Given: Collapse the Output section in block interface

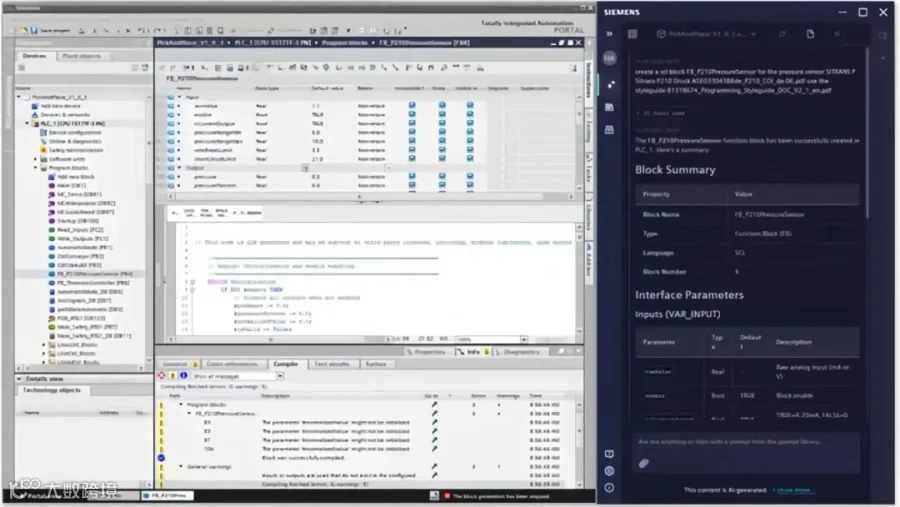Looking at the screenshot, I should click(x=179, y=168).
